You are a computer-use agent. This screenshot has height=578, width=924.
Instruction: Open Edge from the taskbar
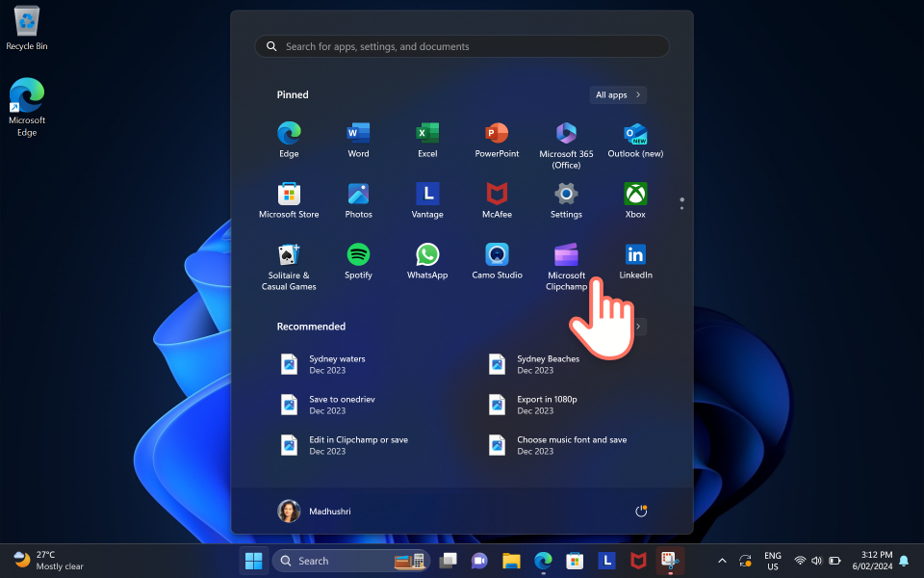tap(543, 561)
